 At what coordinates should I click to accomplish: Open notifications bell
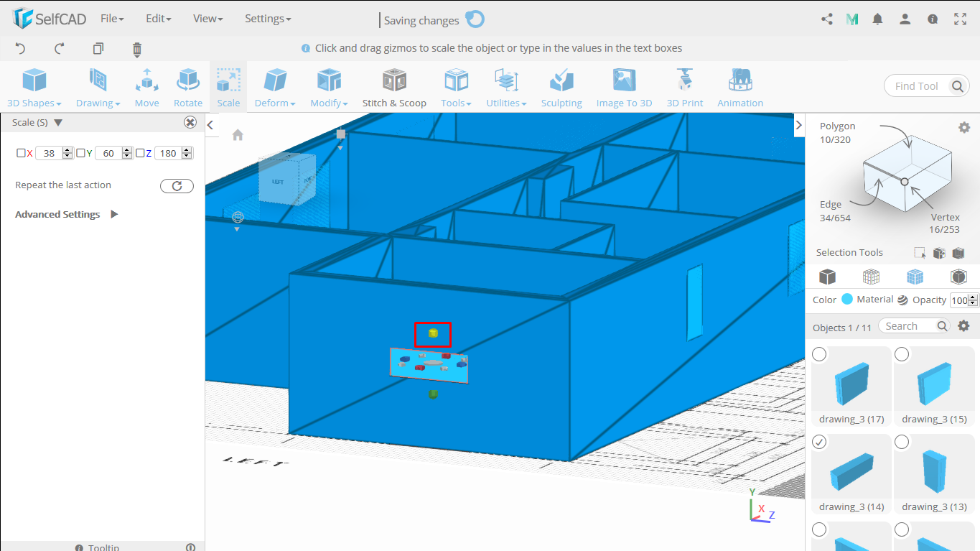click(877, 19)
